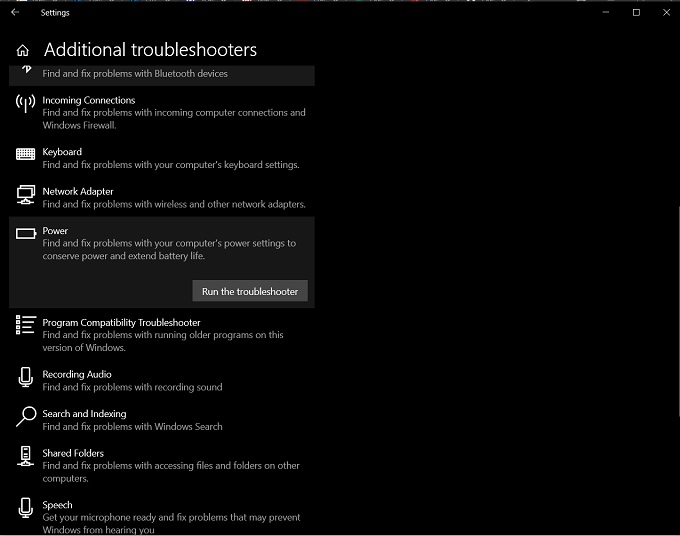Click 'Find and fix problems with Bluetooth devices'
This screenshot has height=536, width=680.
[x=135, y=74]
